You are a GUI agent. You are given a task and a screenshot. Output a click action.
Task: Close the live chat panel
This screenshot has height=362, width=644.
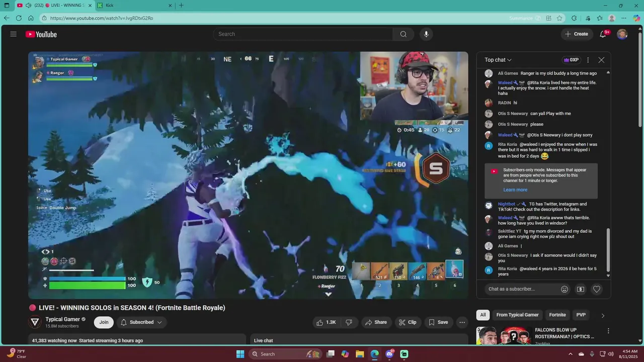[601, 60]
